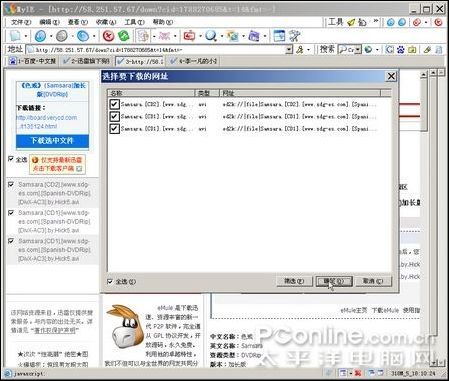Click the globe icon beside search box
The image size is (449, 381).
click(x=368, y=50)
